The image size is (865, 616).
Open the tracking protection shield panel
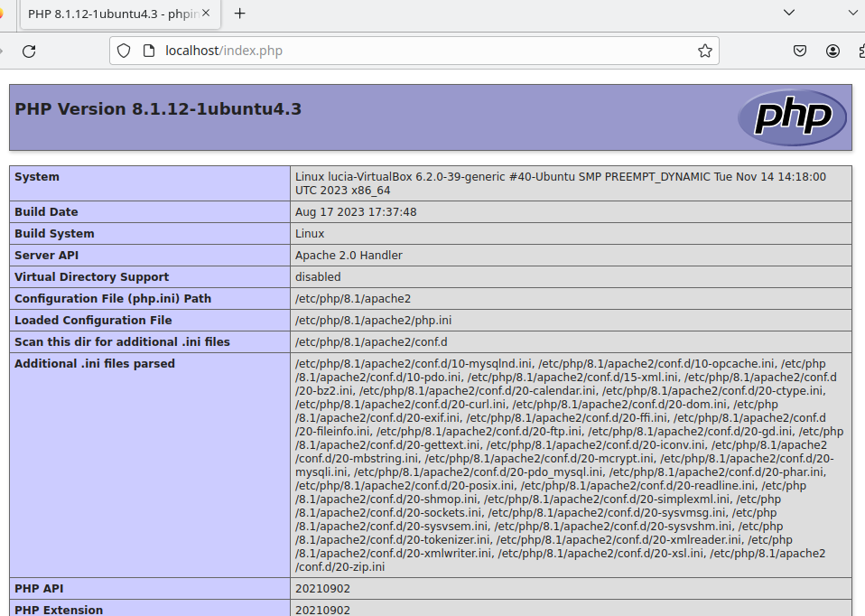click(x=125, y=51)
